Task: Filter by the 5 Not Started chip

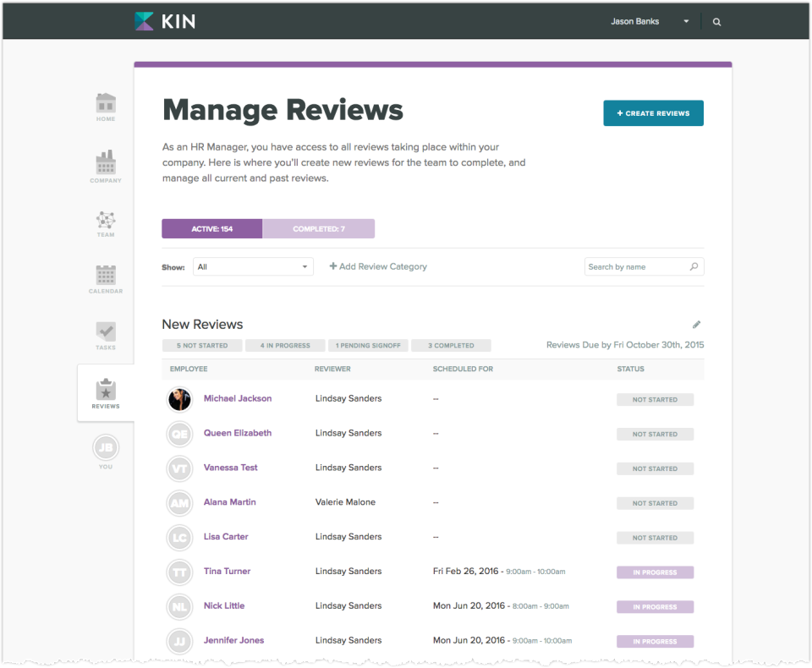Action: click(201, 345)
